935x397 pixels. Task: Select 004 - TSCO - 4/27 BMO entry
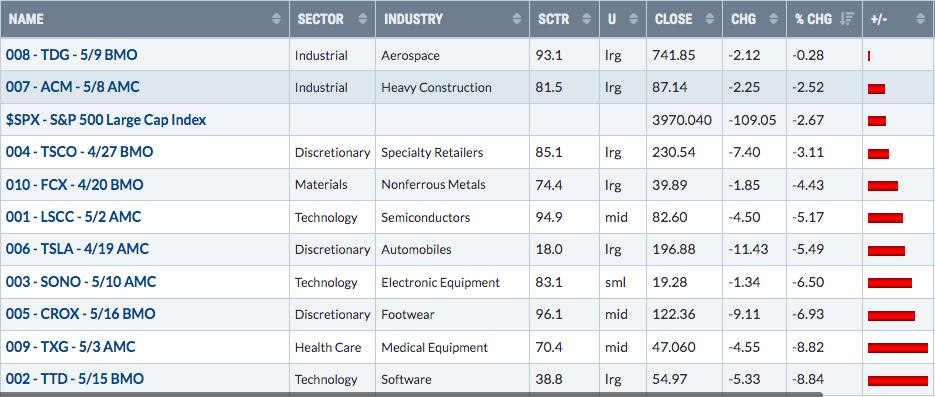click(x=79, y=152)
